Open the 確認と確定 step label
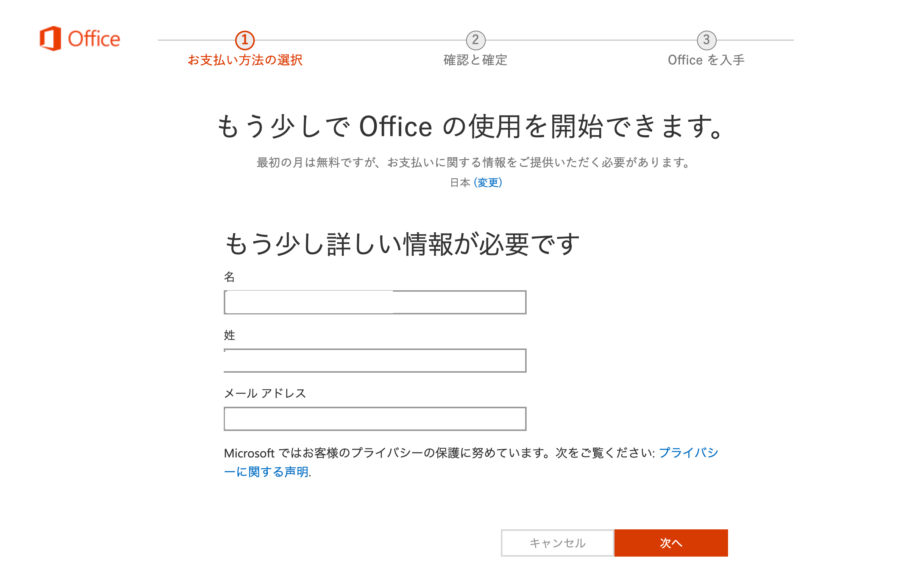The width and height of the screenshot is (920, 588). (476, 60)
